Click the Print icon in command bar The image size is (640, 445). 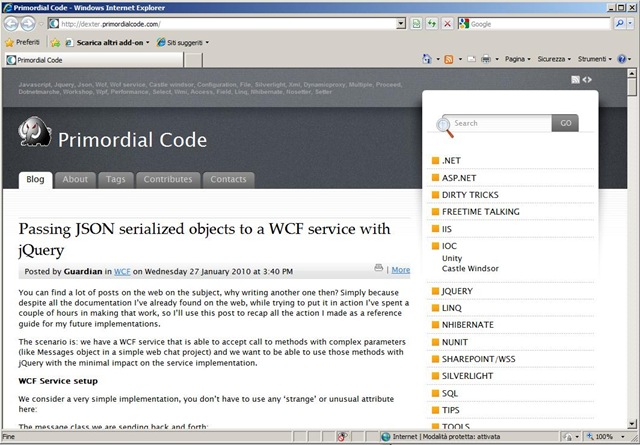(x=486, y=60)
